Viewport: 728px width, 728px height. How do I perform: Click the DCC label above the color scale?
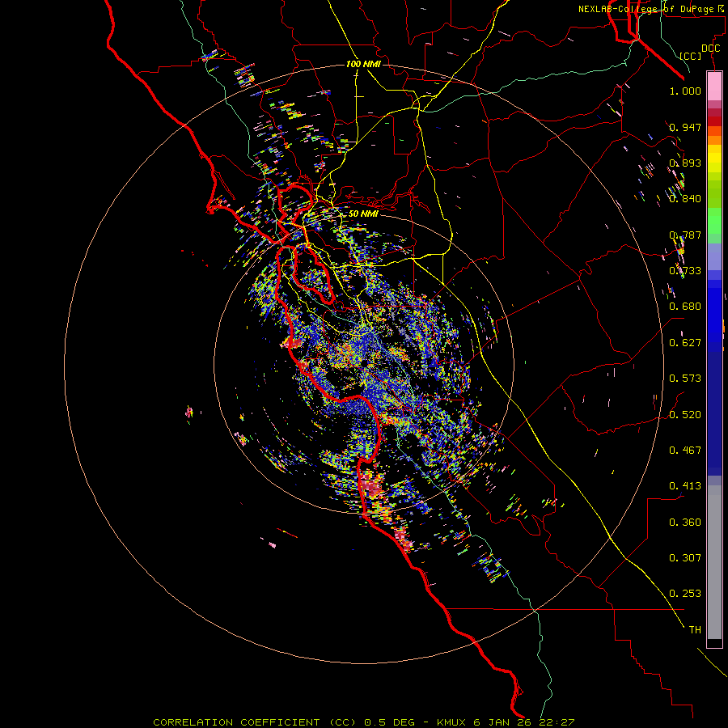tap(710, 49)
